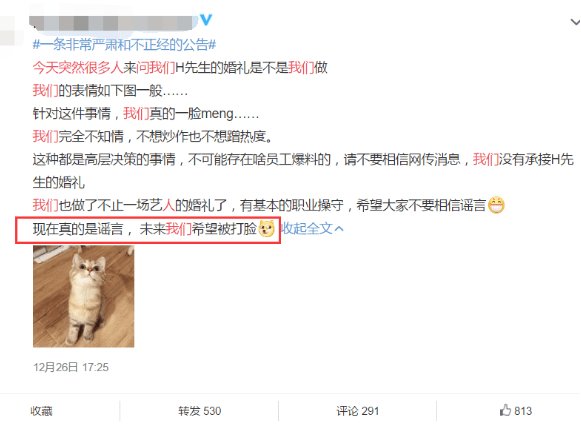Click the 813 like count
The image size is (581, 437).
[523, 411]
